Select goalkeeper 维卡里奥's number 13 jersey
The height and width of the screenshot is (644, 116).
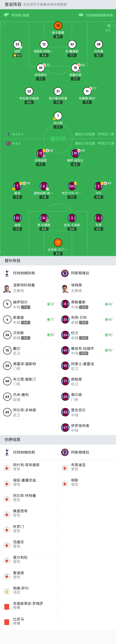pos(58,26)
